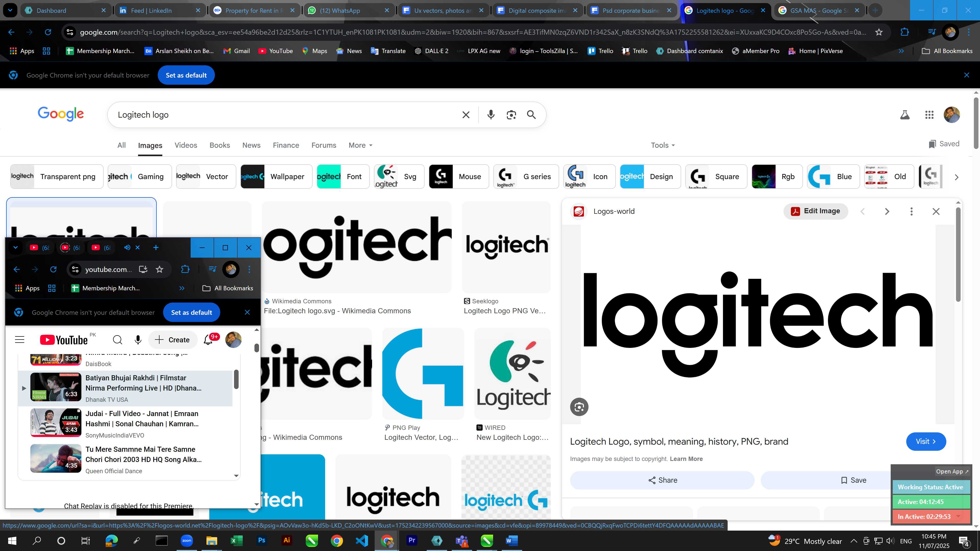This screenshot has width=980, height=551.
Task: Click Visit button for Logos-world page
Action: (926, 442)
